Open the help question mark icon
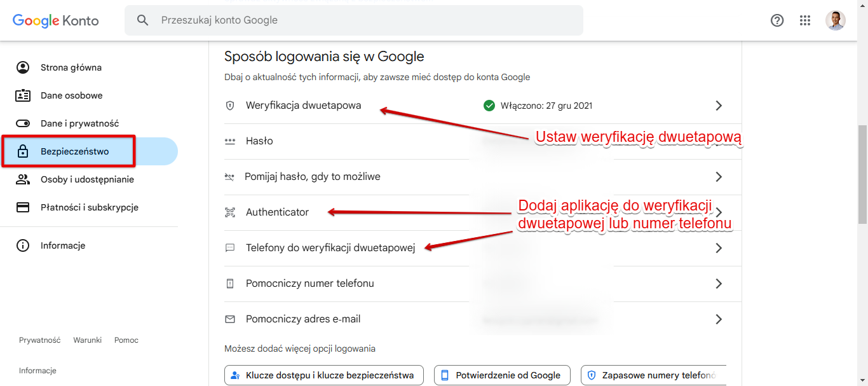Viewport: 868px width, 386px height. click(777, 20)
